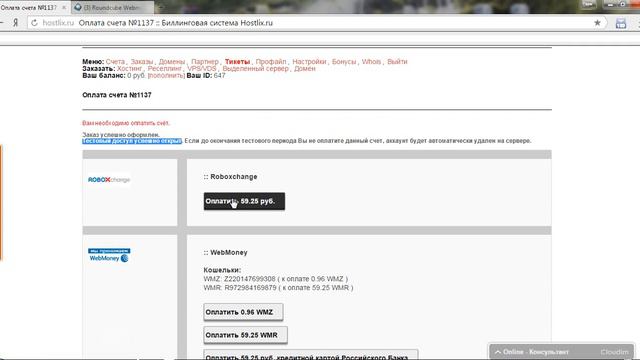Image resolution: width=640 pixels, height=360 pixels.
Task: Order Хостинг from the Заказать row
Action: tap(129, 69)
